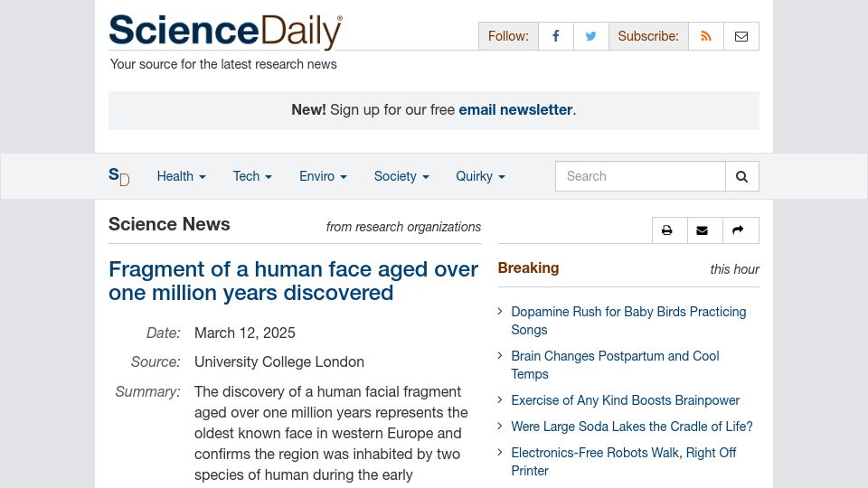The width and height of the screenshot is (868, 488).
Task: Expand the Health menu
Action: tap(181, 176)
